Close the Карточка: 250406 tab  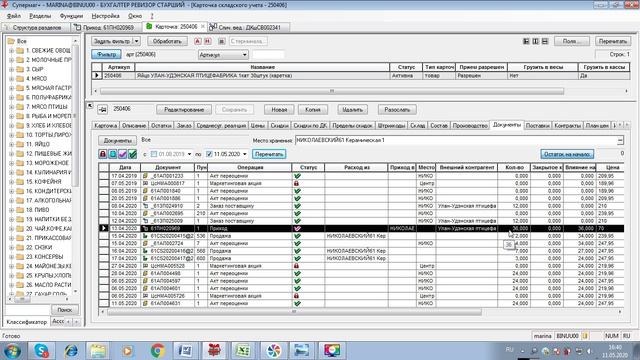click(203, 27)
